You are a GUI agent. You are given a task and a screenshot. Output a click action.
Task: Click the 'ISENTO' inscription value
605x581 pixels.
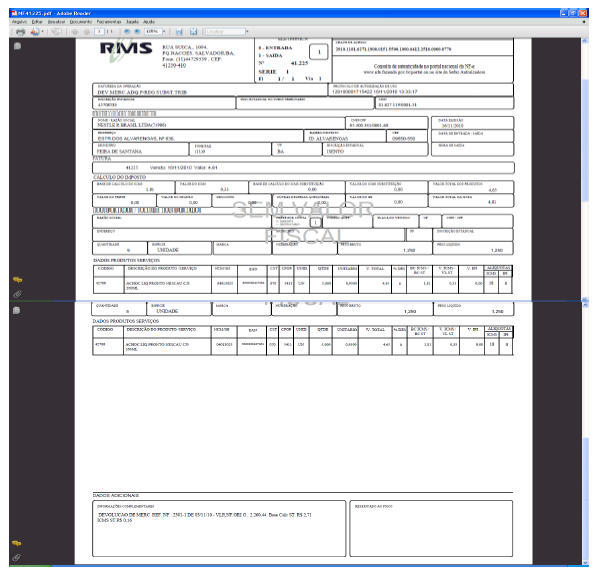click(335, 152)
